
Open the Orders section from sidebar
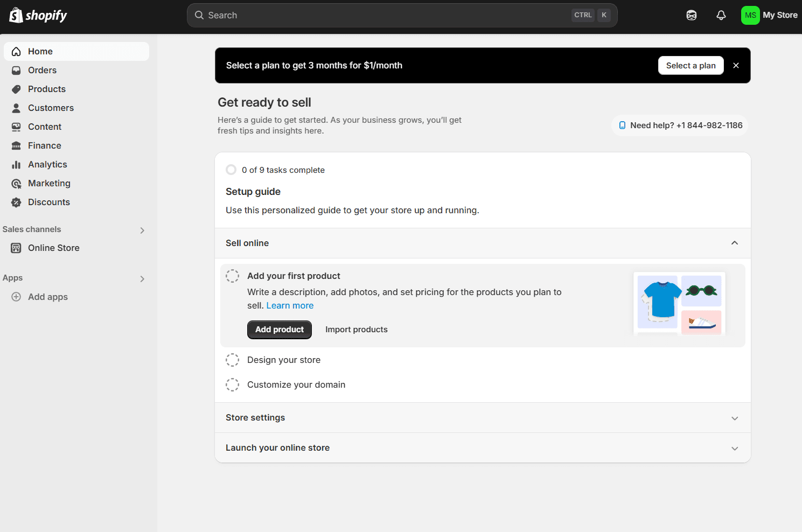[41, 70]
